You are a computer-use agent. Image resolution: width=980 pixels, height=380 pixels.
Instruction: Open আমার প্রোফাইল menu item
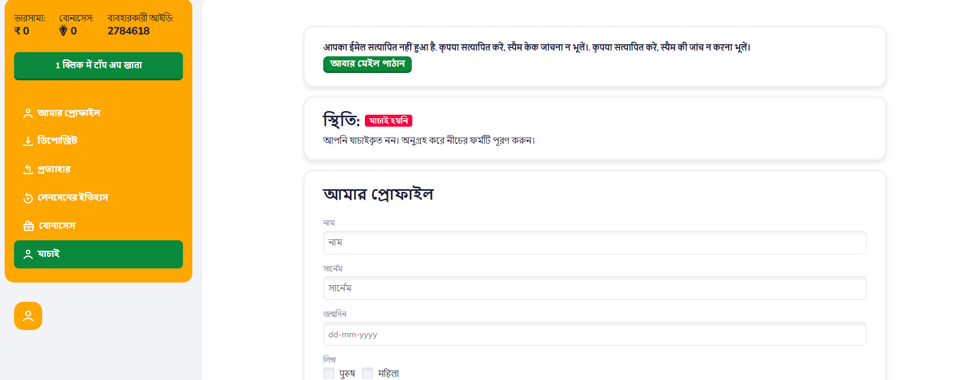99,113
